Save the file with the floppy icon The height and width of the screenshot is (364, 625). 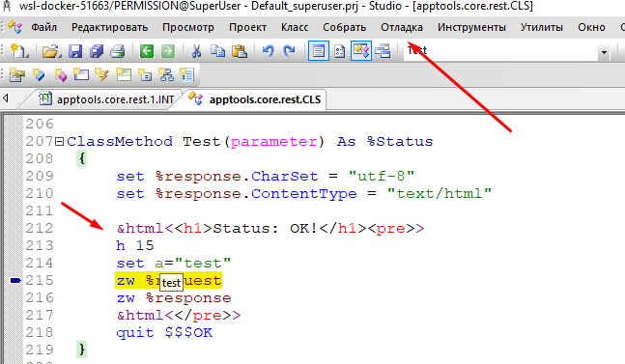(75, 51)
